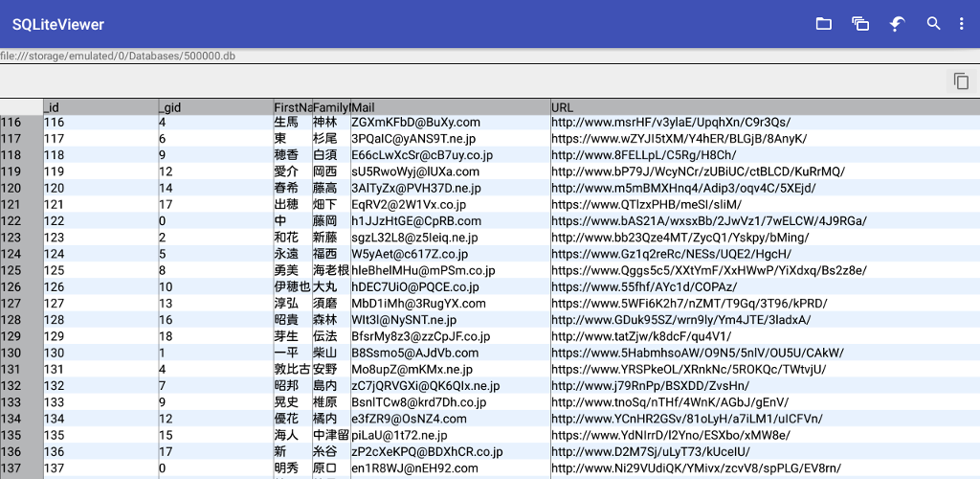This screenshot has height=479, width=980.
Task: Tap the copy icon below the toolbar
Action: [x=961, y=81]
